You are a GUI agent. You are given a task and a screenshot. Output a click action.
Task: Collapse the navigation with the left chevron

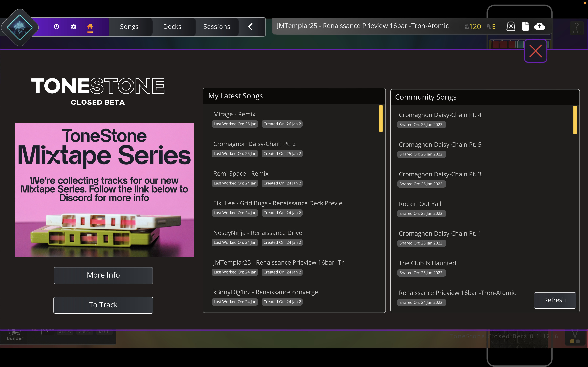click(251, 27)
